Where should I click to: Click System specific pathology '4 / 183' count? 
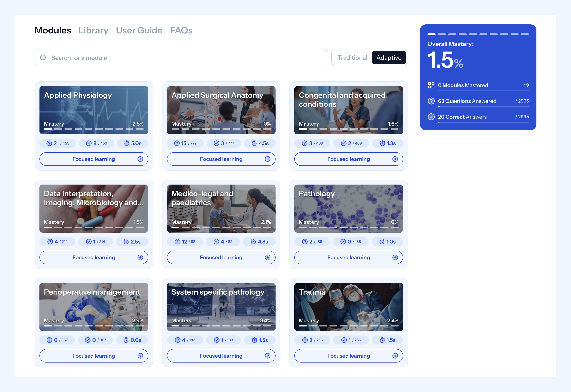189,340
